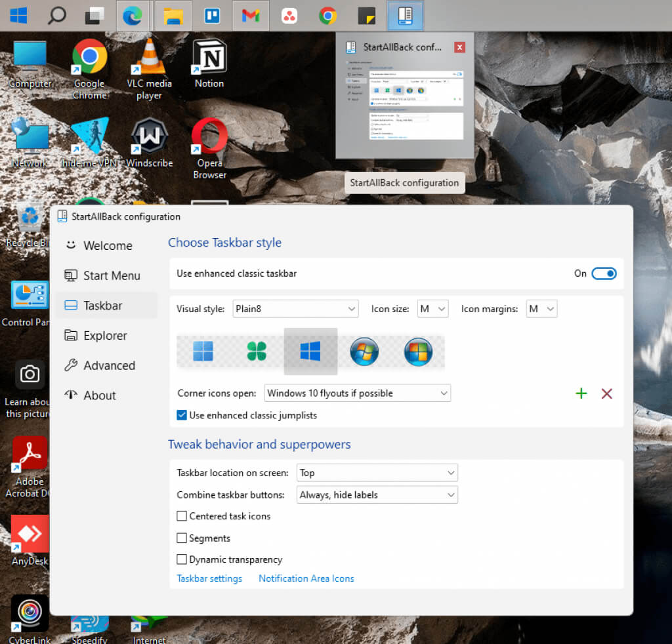Open the Taskbar settings link
Viewport: 672px width, 644px height.
tap(209, 578)
